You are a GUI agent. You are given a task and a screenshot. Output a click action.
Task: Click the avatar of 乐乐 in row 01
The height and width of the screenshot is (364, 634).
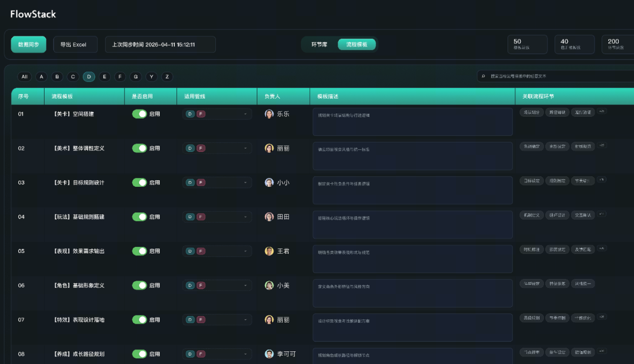[x=269, y=114]
